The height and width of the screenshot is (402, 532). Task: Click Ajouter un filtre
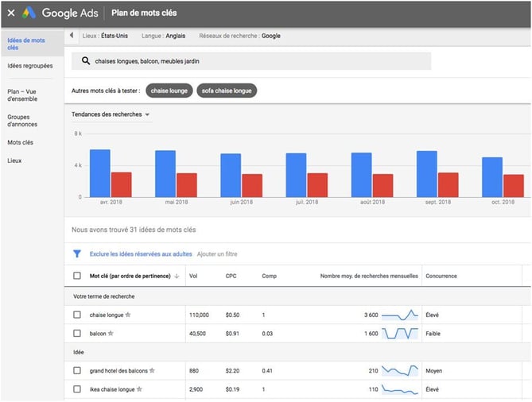(x=217, y=254)
